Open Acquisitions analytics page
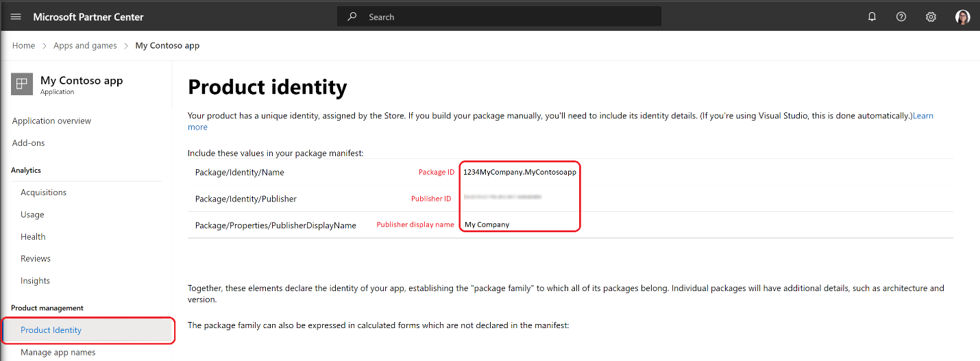Viewport: 980px width, 361px height. click(x=43, y=192)
